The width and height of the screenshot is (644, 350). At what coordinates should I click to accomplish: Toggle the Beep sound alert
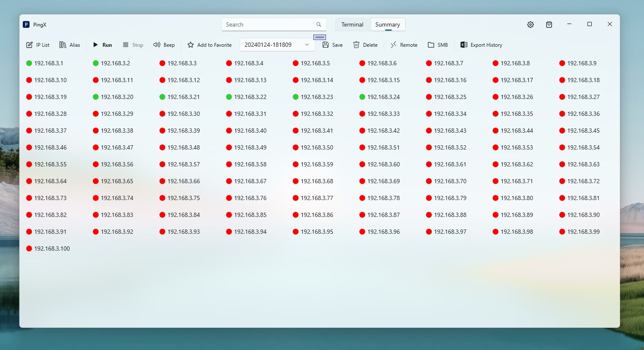(164, 45)
